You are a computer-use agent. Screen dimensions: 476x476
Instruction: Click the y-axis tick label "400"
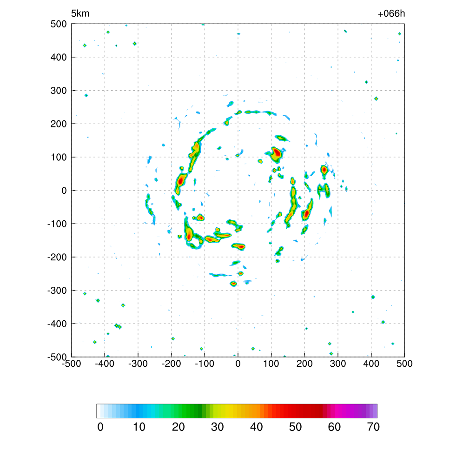[59, 57]
